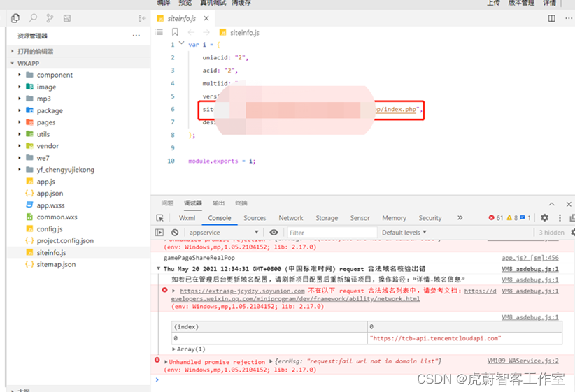This screenshot has width=575, height=392.
Task: Click the outline list icon above editor
Action: tap(159, 32)
